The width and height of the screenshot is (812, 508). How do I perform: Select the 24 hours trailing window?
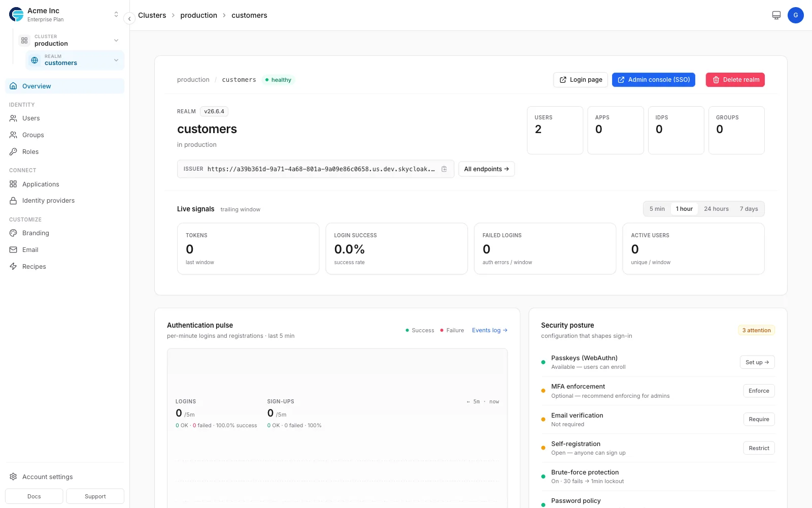[x=716, y=209]
